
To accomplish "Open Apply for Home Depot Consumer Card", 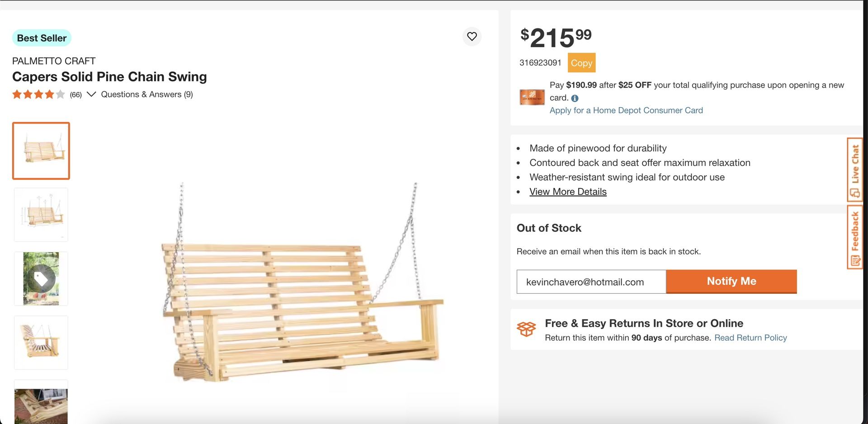I will click(x=626, y=110).
